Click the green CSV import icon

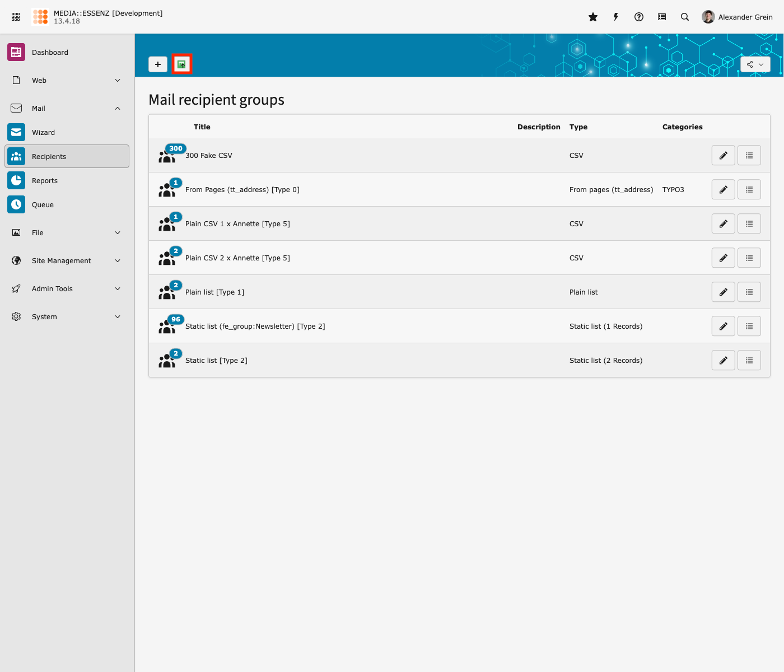pos(181,64)
